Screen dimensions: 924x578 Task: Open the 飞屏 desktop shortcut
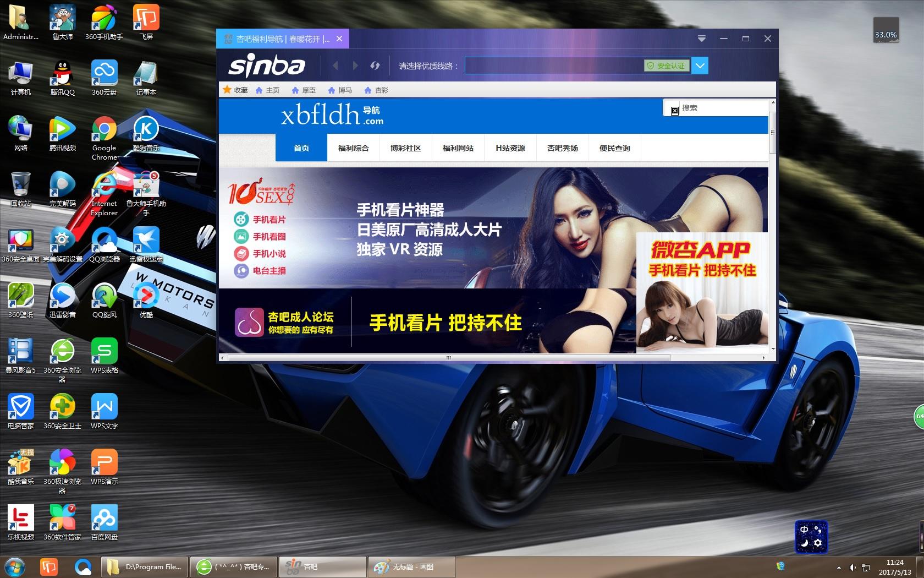coord(146,22)
